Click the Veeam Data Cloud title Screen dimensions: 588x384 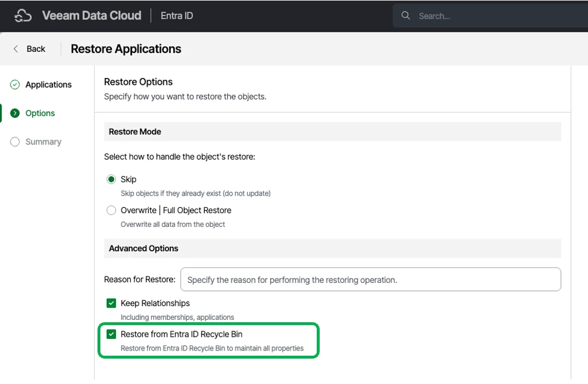coord(92,16)
